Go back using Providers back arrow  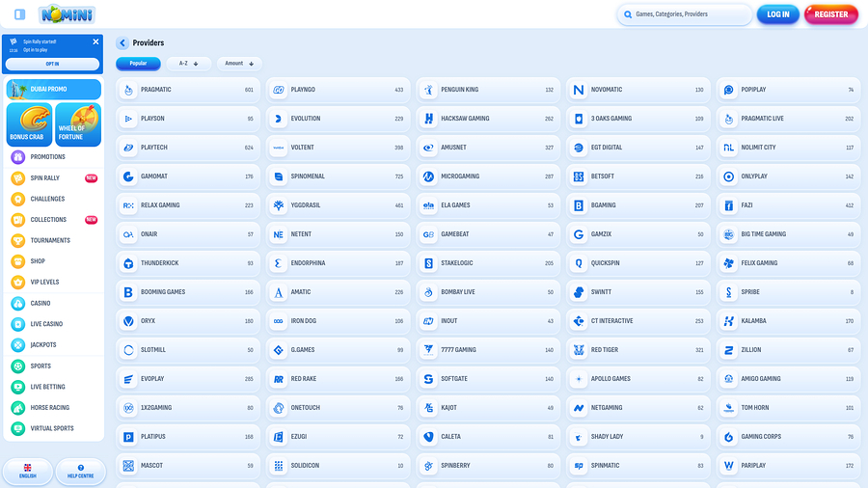click(x=122, y=43)
